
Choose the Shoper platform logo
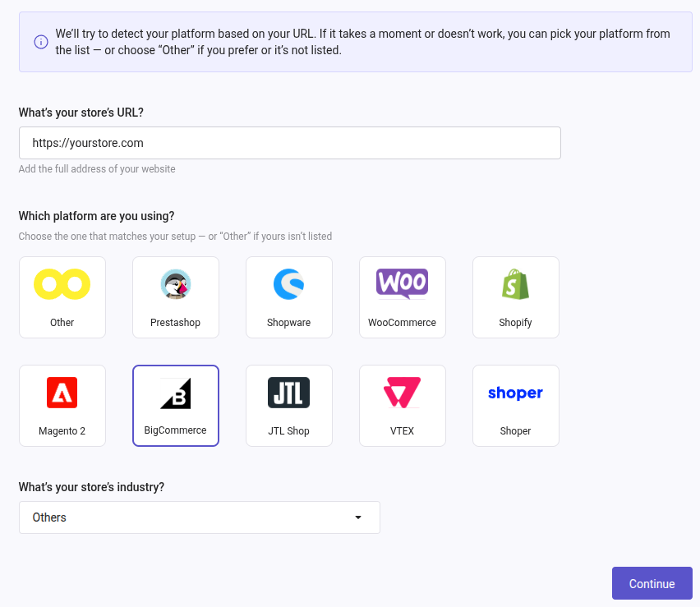(515, 393)
